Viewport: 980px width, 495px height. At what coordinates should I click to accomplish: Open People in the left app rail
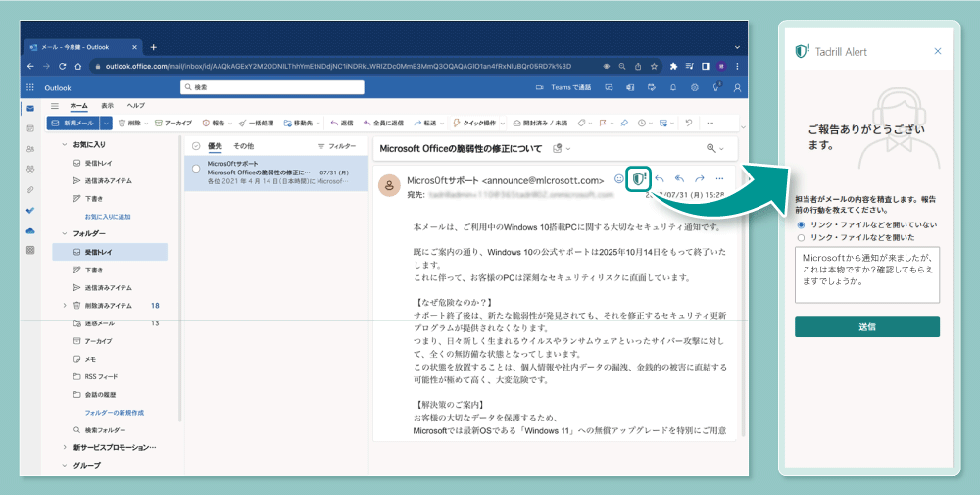tap(30, 149)
